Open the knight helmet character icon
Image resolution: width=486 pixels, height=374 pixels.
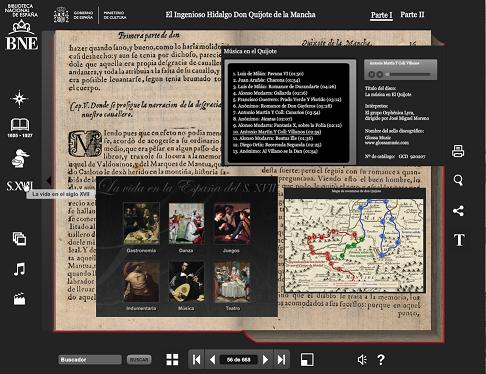tap(20, 158)
